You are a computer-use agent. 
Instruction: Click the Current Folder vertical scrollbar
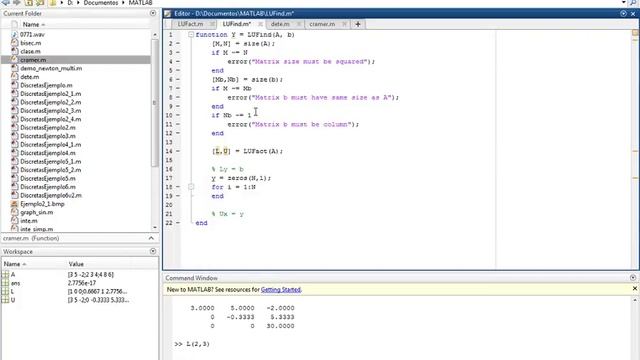[155, 102]
